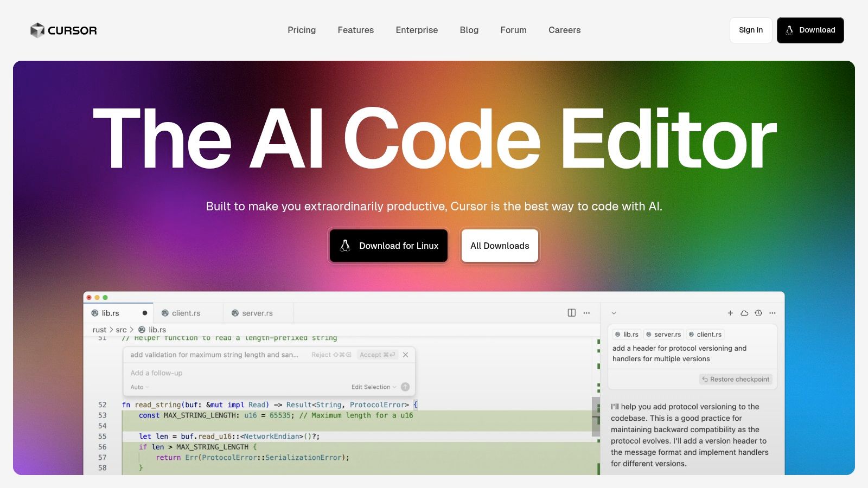Click the client.rs context chip in chat

coord(705,335)
